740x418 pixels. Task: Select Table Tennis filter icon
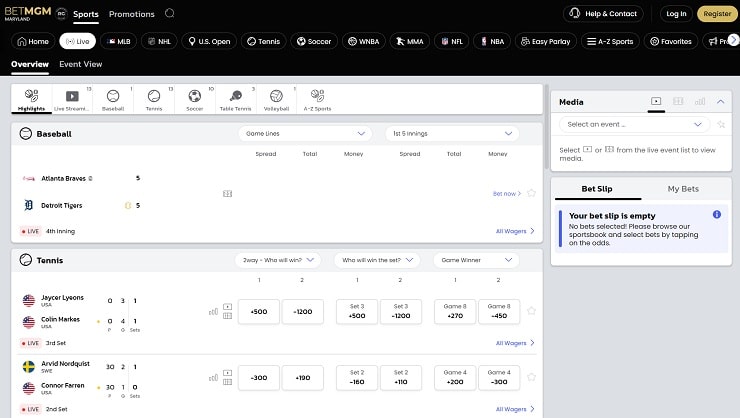[x=235, y=100]
